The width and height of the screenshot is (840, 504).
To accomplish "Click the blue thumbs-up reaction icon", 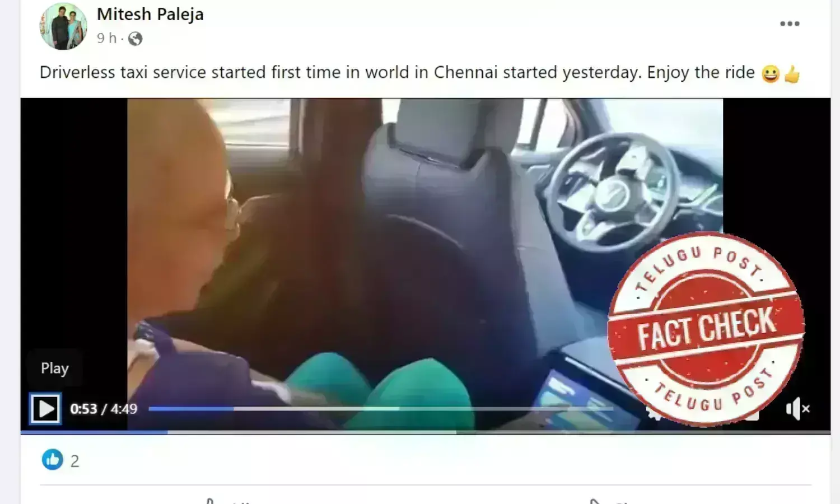I will pyautogui.click(x=53, y=460).
